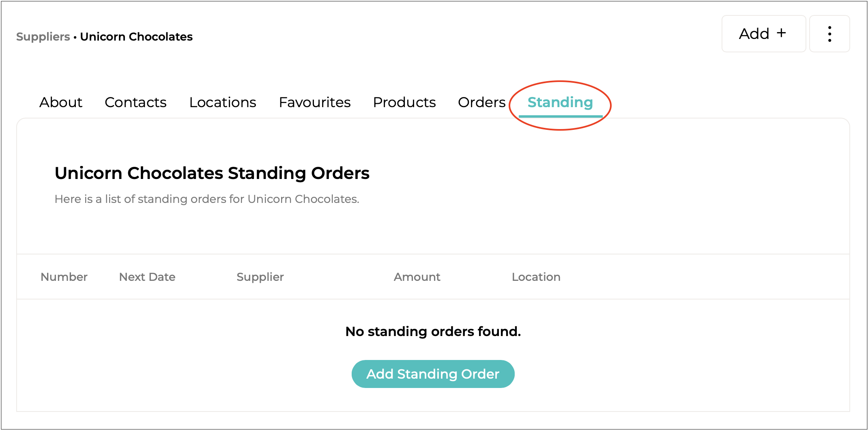Click the Supplier column header
Viewport: 868px width, 431px height.
[x=260, y=277]
